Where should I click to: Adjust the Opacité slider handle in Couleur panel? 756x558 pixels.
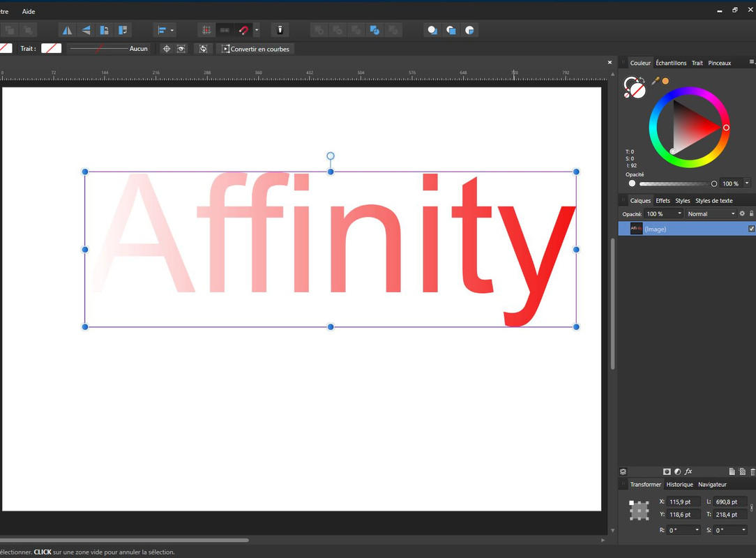tap(714, 183)
